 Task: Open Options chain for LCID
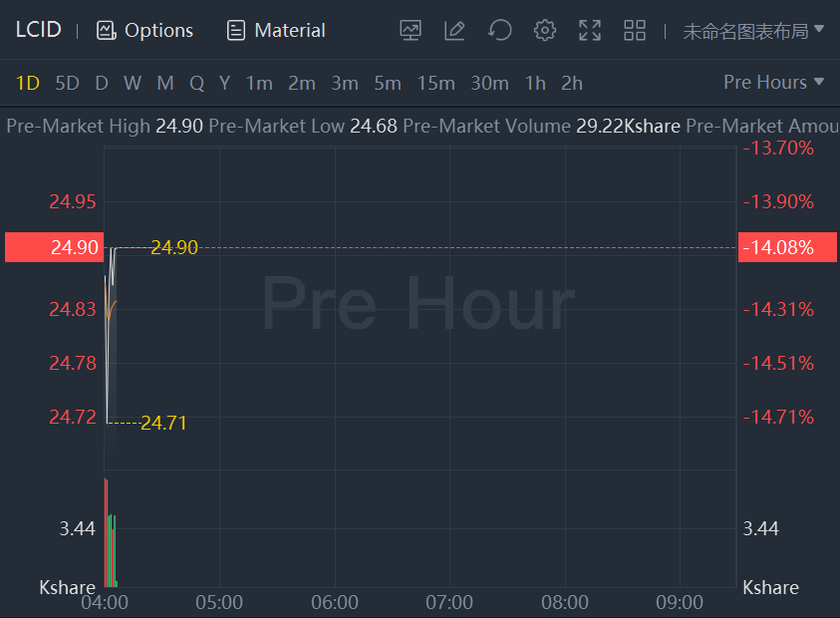coord(144,30)
